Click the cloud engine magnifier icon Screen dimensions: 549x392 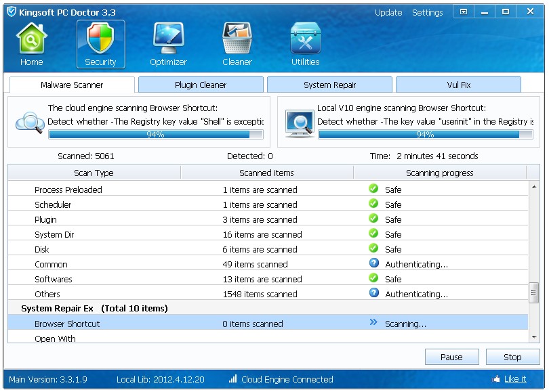pos(30,123)
